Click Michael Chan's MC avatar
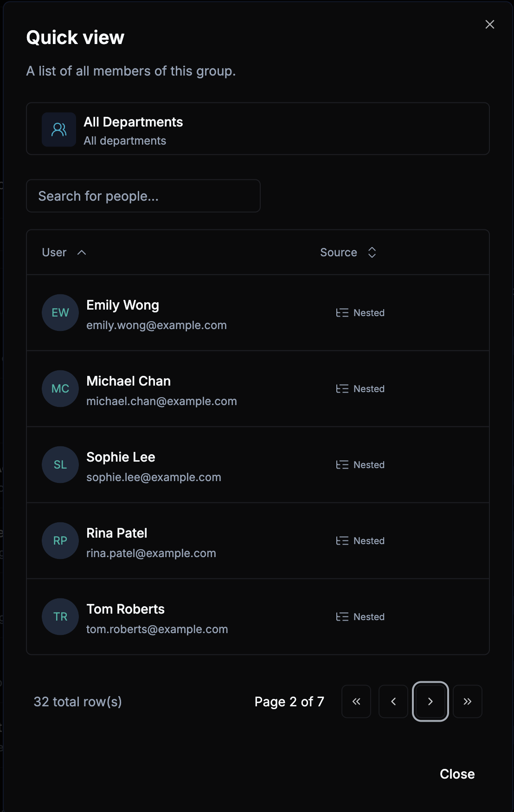Image resolution: width=514 pixels, height=812 pixels. tap(60, 388)
